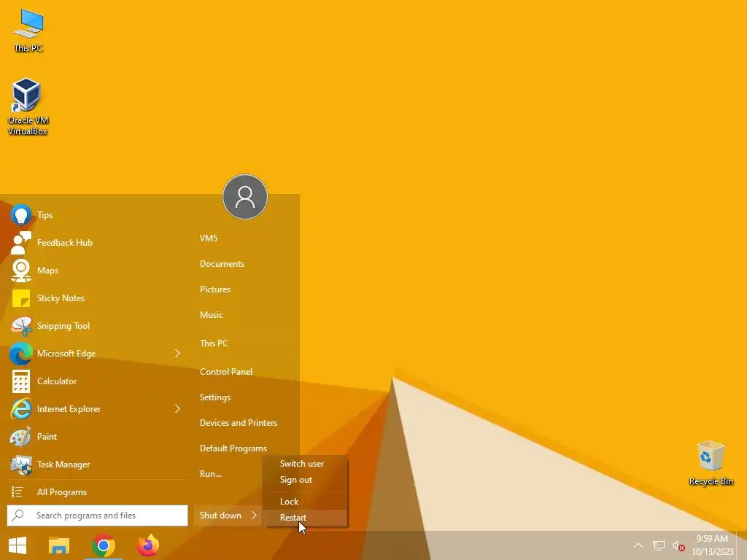Viewport: 747px width, 560px height.
Task: Open Sticky Notes yellow icon
Action: [21, 298]
